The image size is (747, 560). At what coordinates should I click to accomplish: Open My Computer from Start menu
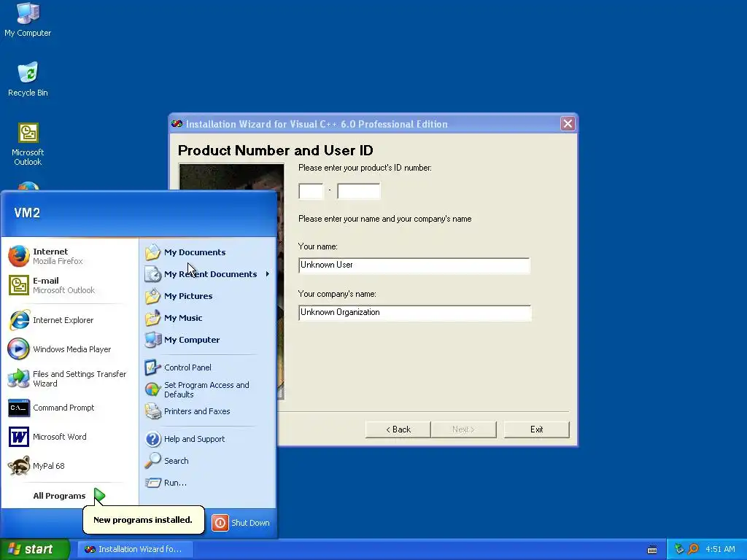207,340
